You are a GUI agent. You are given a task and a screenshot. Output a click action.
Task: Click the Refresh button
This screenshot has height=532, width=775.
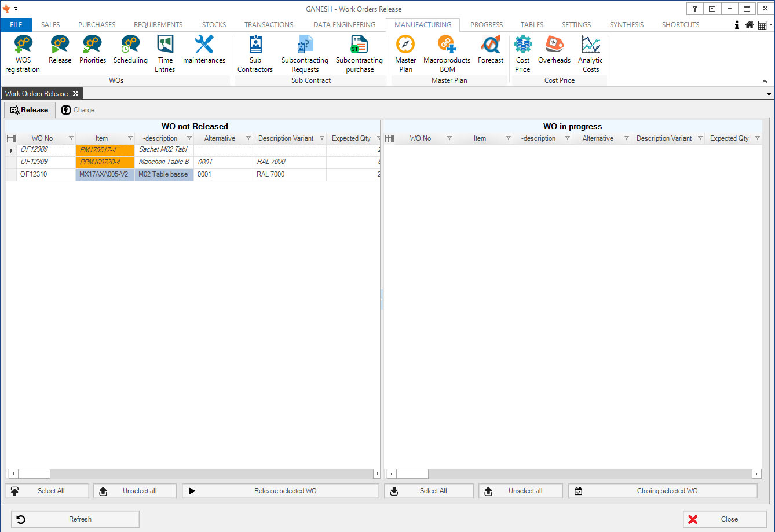(x=75, y=519)
